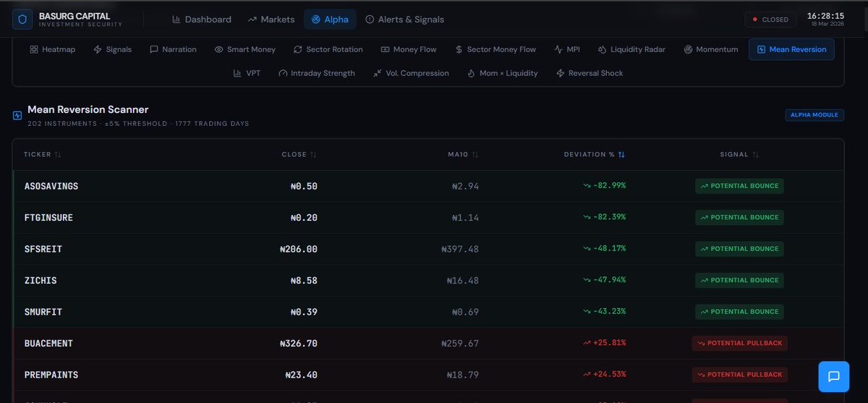Open the Narration module
The height and width of the screenshot is (403, 868).
[173, 49]
